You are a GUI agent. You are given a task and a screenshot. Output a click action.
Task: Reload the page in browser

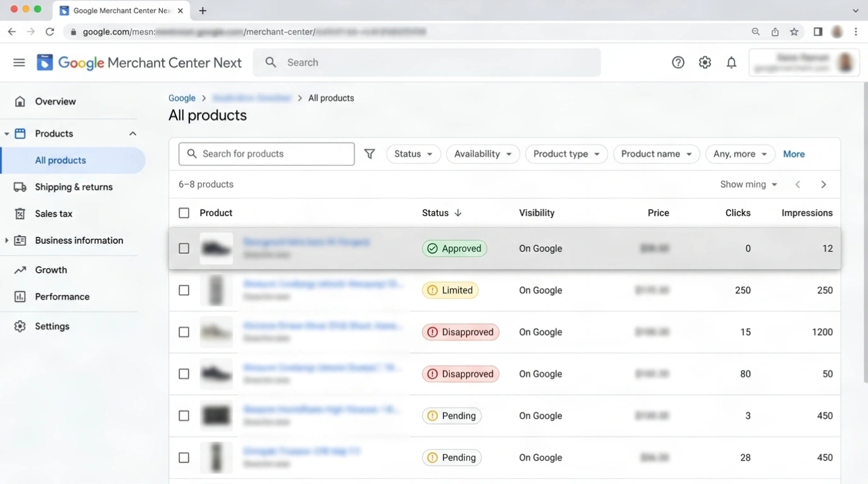[50, 32]
